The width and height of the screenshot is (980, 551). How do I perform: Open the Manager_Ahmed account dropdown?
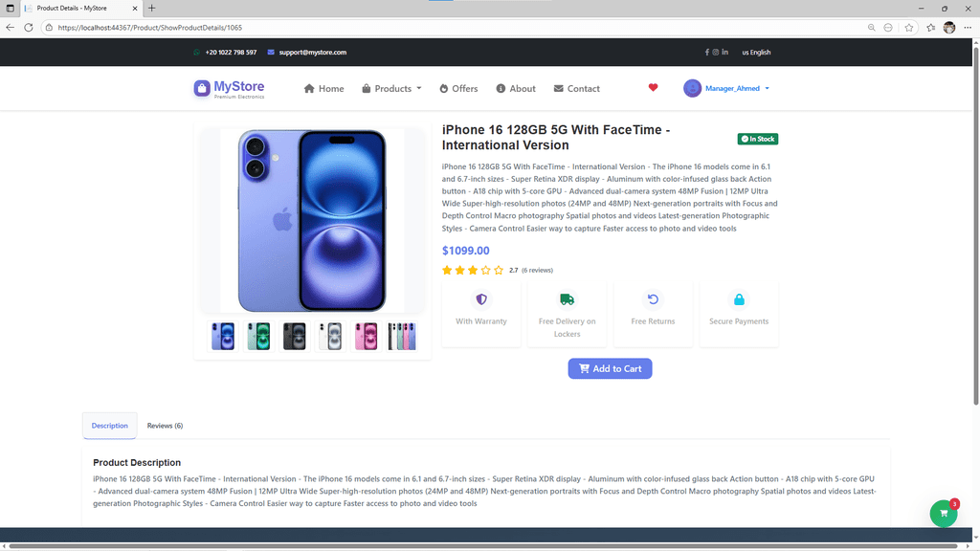(x=726, y=88)
